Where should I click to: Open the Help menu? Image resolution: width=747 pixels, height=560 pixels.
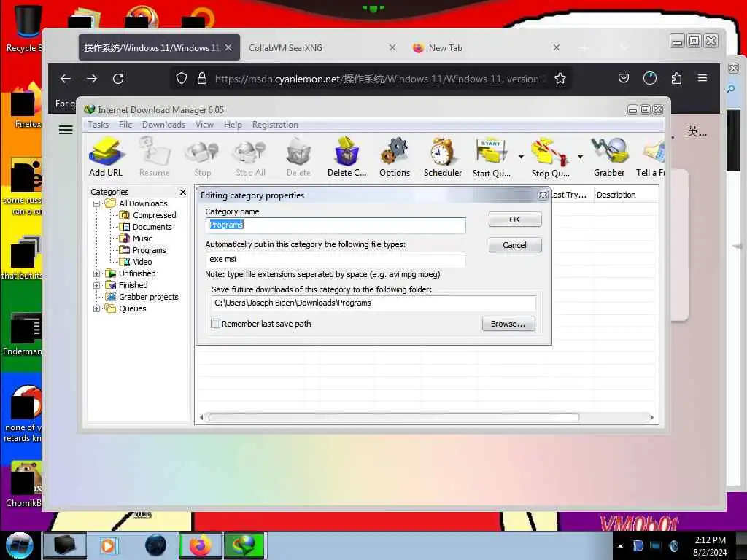pyautogui.click(x=233, y=125)
